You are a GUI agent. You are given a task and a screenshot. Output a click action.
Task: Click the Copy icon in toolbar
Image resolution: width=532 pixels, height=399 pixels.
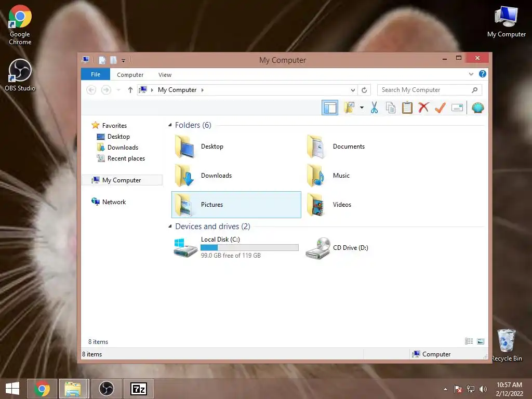pos(391,108)
